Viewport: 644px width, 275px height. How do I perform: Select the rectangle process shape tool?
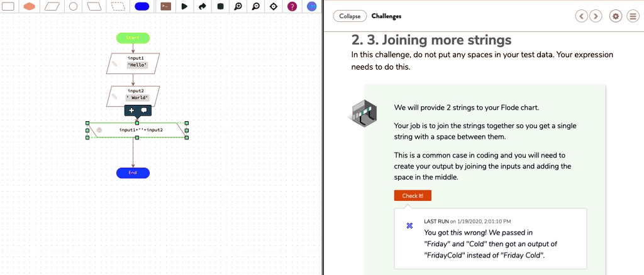click(8, 6)
